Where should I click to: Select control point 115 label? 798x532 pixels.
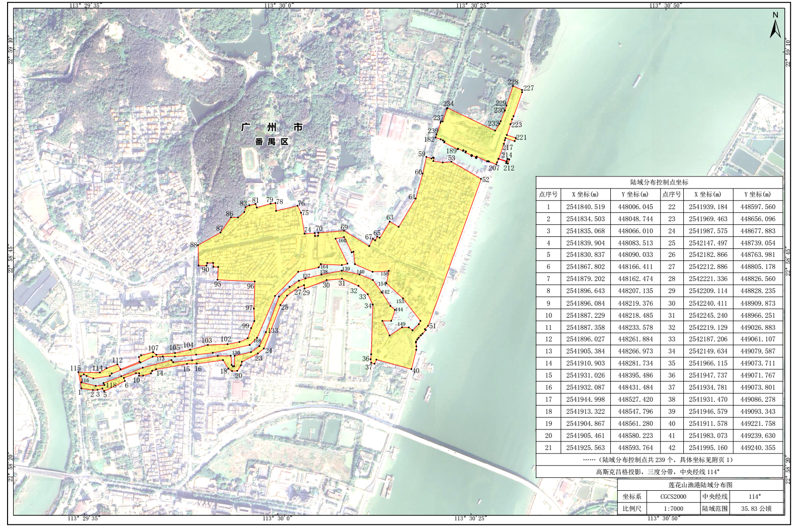coord(75,369)
